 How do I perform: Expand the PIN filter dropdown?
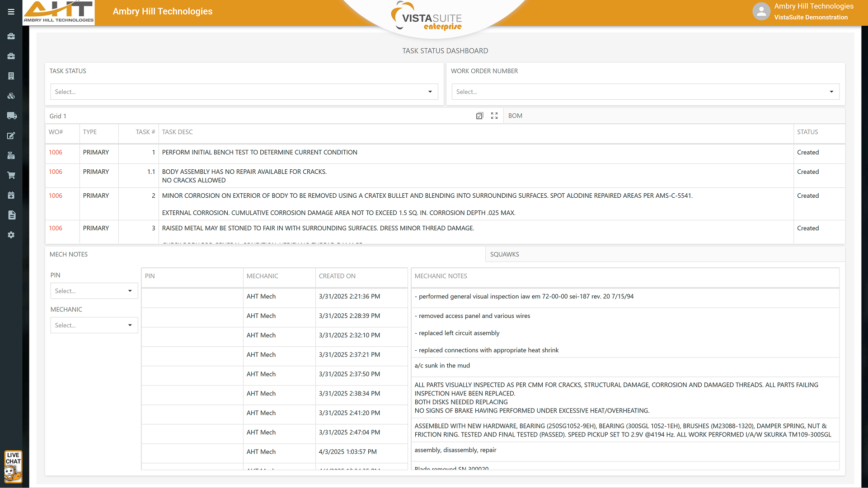(94, 291)
